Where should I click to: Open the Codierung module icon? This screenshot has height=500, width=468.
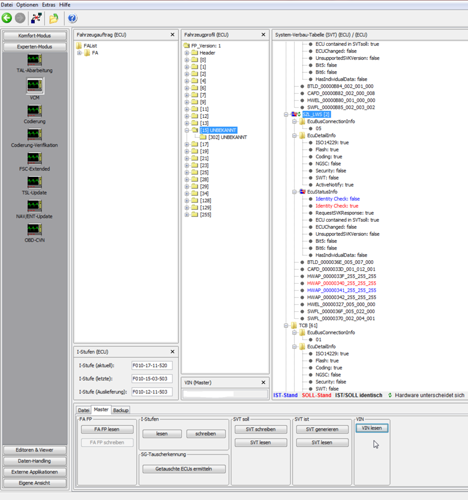click(x=34, y=111)
